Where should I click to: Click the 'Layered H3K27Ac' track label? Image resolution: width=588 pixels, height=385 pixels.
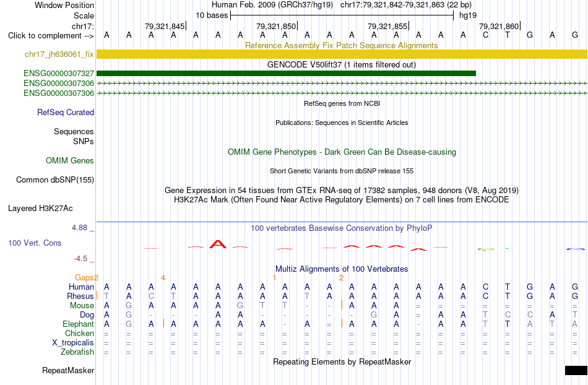tap(40, 208)
